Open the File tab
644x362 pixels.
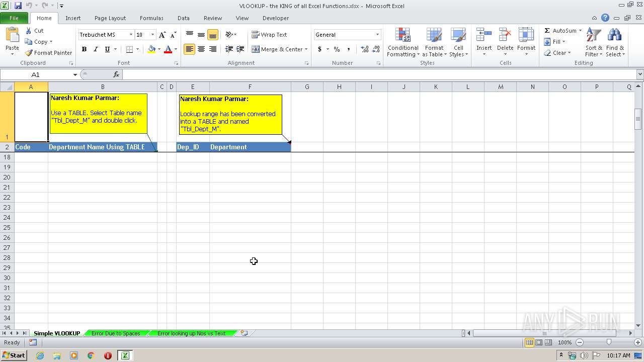[14, 18]
